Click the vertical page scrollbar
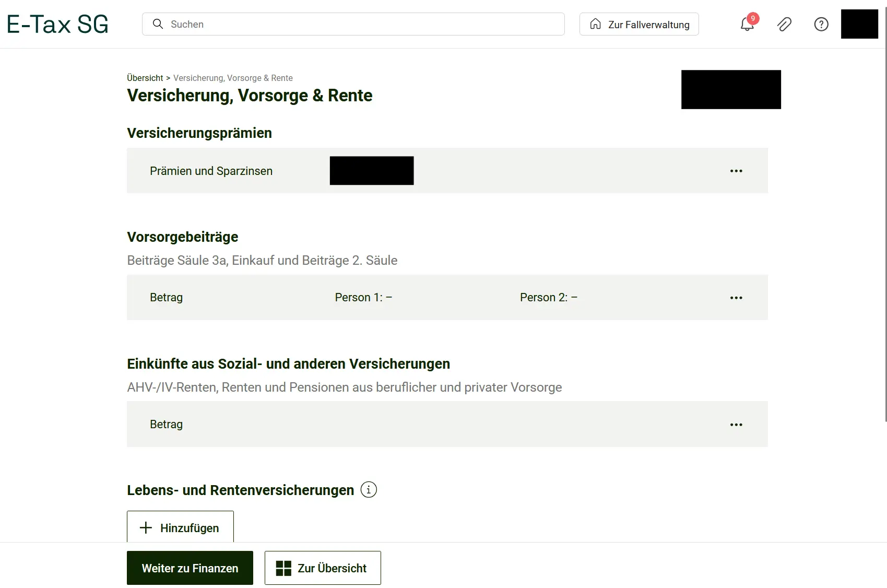The height and width of the screenshot is (588, 887). click(885, 235)
